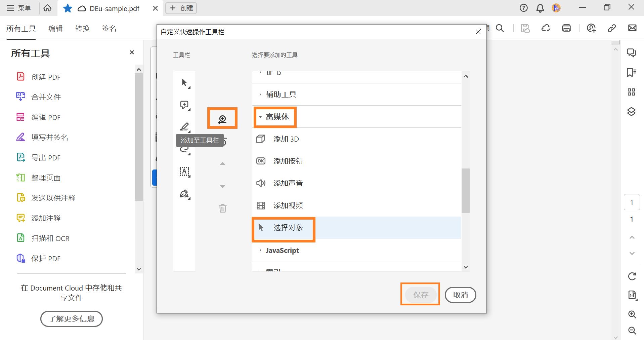
Task: Zoom in using sidebar magnifier icon
Action: pyautogui.click(x=632, y=314)
